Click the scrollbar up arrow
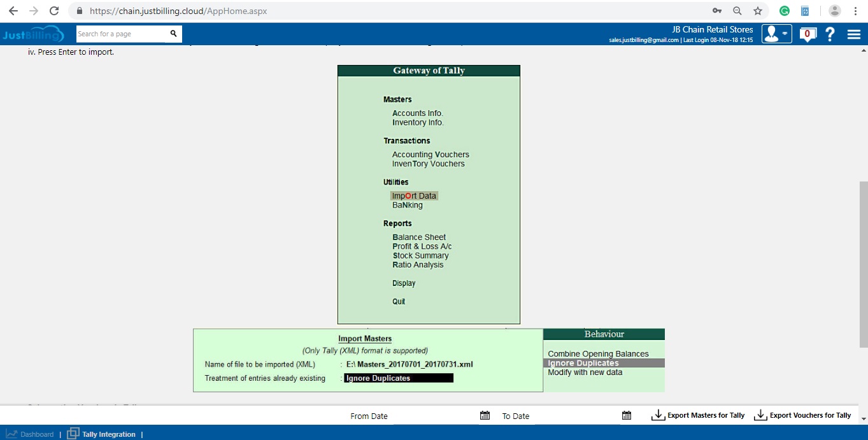This screenshot has width=868, height=440. [x=864, y=50]
